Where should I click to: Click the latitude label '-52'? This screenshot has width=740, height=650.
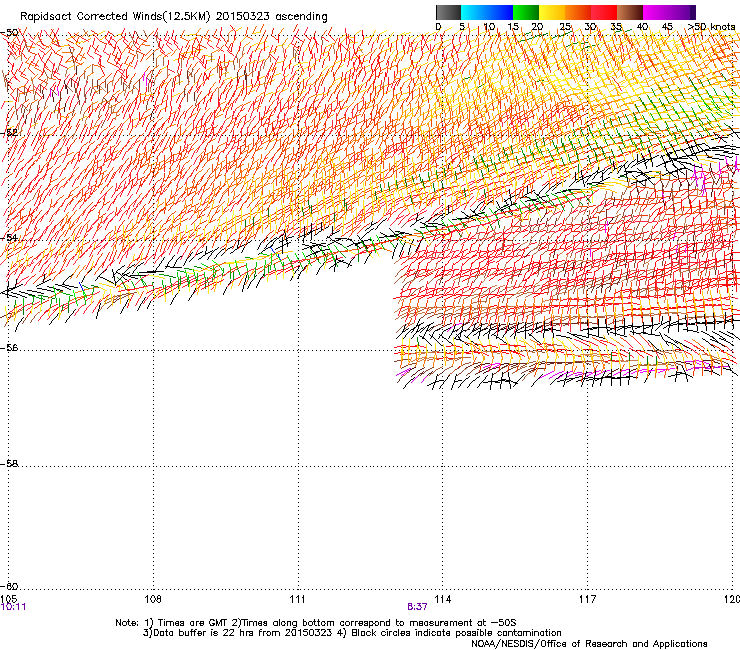point(9,133)
